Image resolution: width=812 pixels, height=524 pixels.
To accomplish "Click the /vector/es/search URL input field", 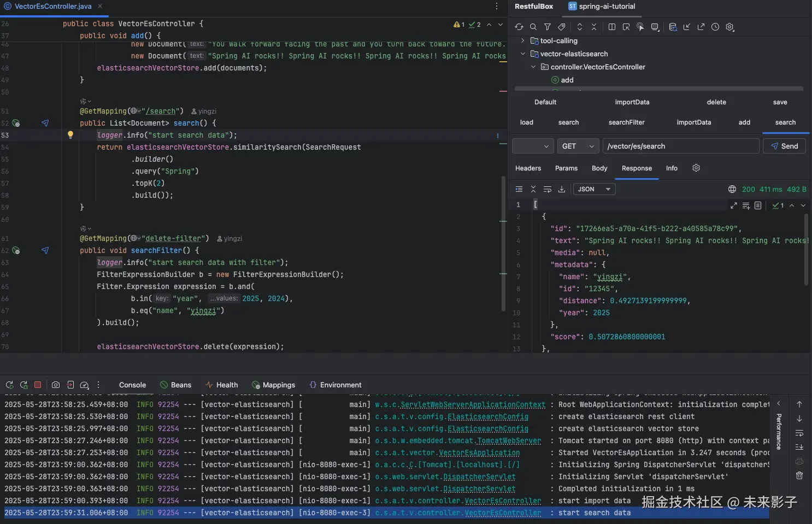I will pos(680,146).
